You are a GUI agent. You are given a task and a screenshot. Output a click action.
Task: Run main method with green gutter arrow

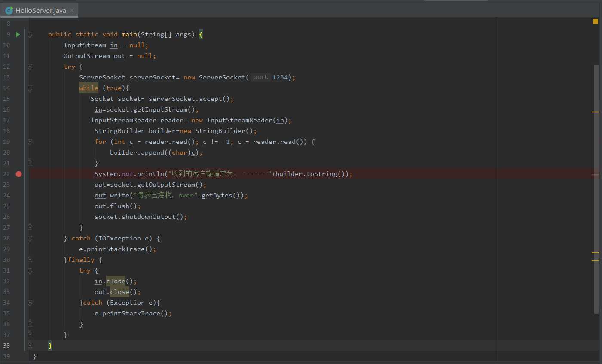(x=18, y=34)
